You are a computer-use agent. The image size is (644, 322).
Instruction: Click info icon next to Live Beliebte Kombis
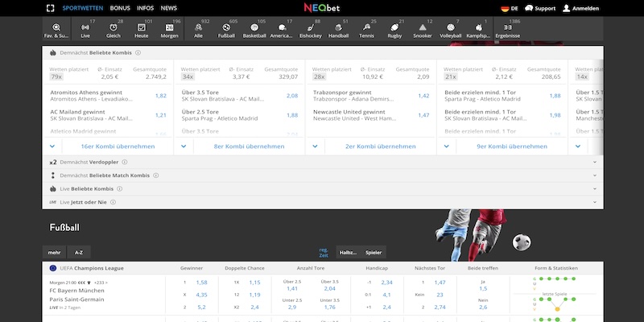(119, 189)
